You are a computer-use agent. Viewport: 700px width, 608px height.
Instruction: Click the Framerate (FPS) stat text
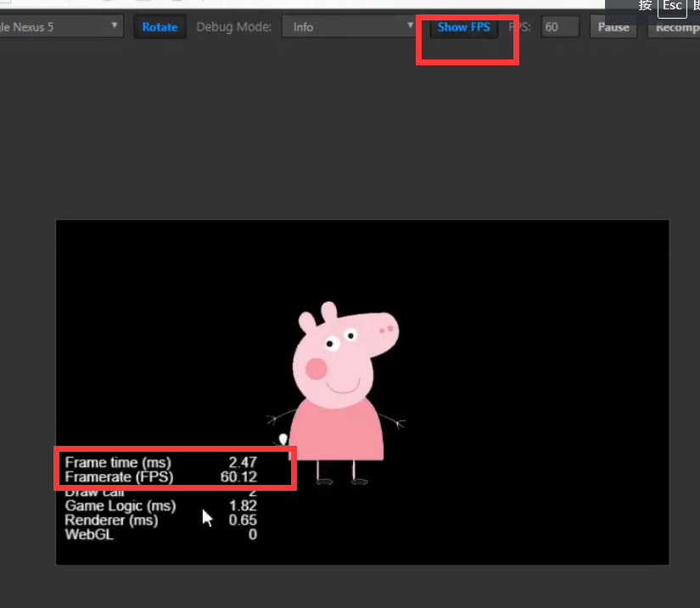tap(119, 476)
